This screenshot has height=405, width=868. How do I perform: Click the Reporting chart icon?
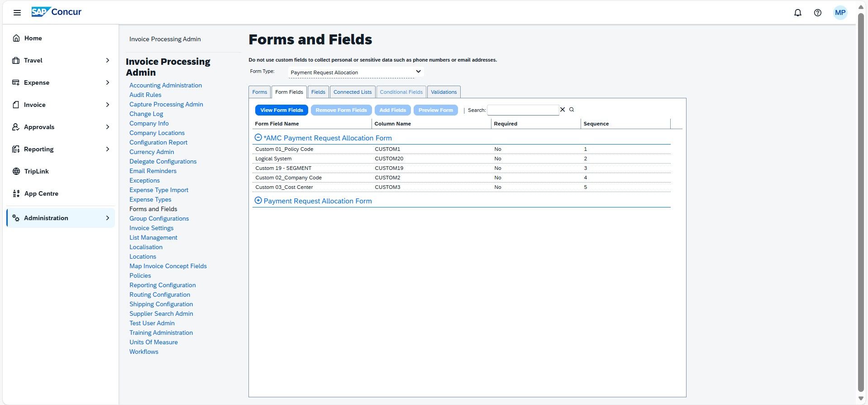click(16, 149)
